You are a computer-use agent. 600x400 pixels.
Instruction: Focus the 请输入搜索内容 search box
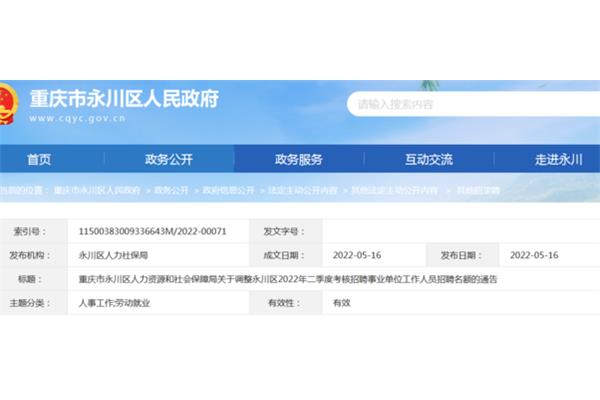pos(473,104)
